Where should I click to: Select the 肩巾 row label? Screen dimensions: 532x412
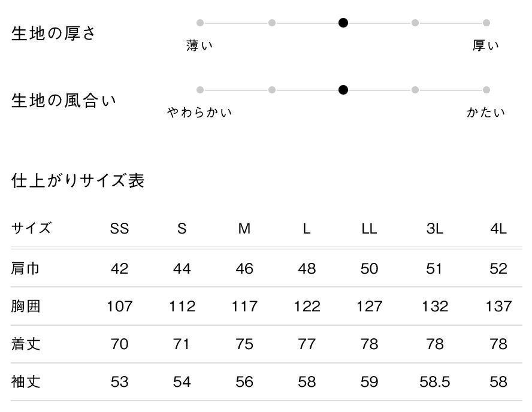[26, 268]
